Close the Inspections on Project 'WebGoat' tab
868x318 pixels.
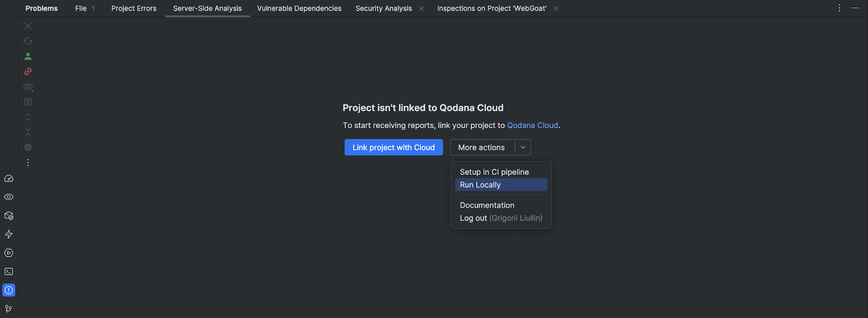pyautogui.click(x=556, y=9)
